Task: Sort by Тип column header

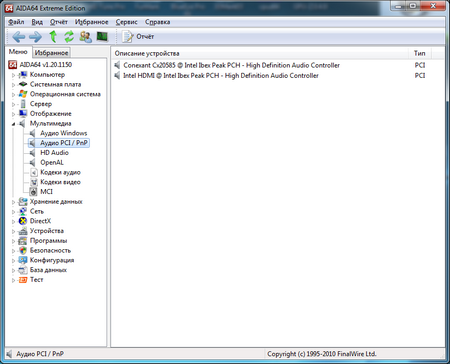Action: pyautogui.click(x=420, y=53)
